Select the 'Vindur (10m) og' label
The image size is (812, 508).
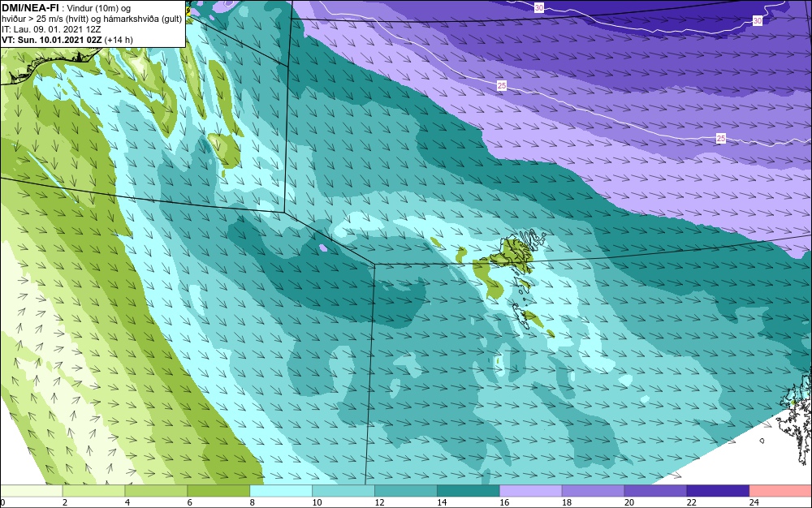click(99, 8)
